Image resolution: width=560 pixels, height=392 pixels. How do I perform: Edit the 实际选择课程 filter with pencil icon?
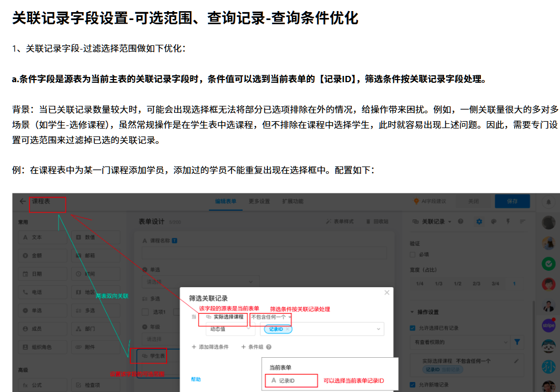coord(516,361)
